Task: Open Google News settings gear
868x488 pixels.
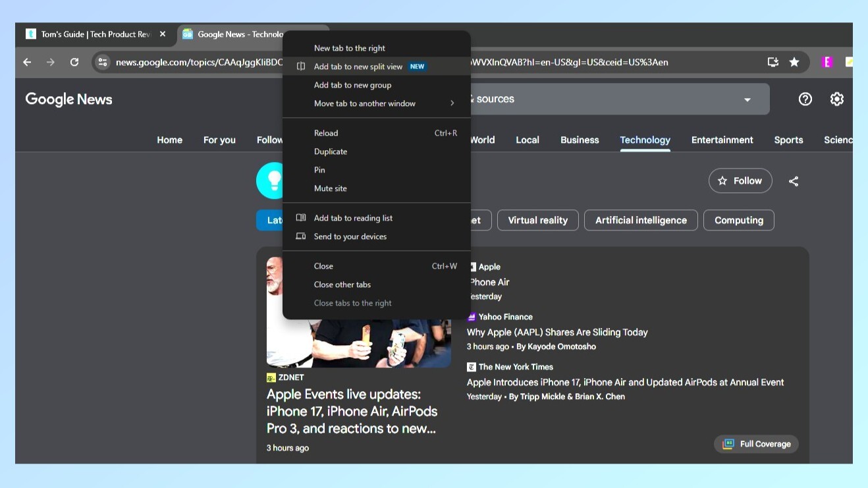Action: pyautogui.click(x=836, y=99)
